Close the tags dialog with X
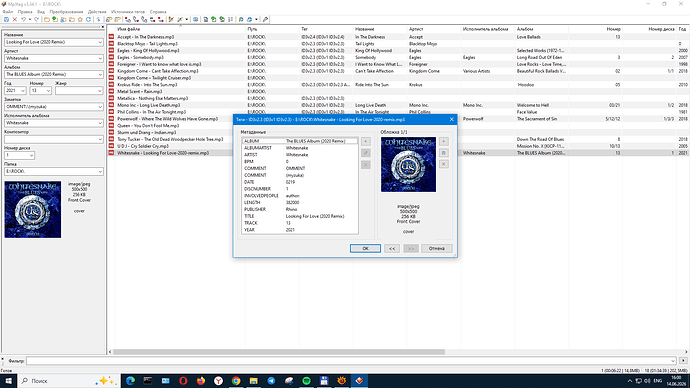Image resolution: width=690 pixels, height=388 pixels. click(451, 120)
